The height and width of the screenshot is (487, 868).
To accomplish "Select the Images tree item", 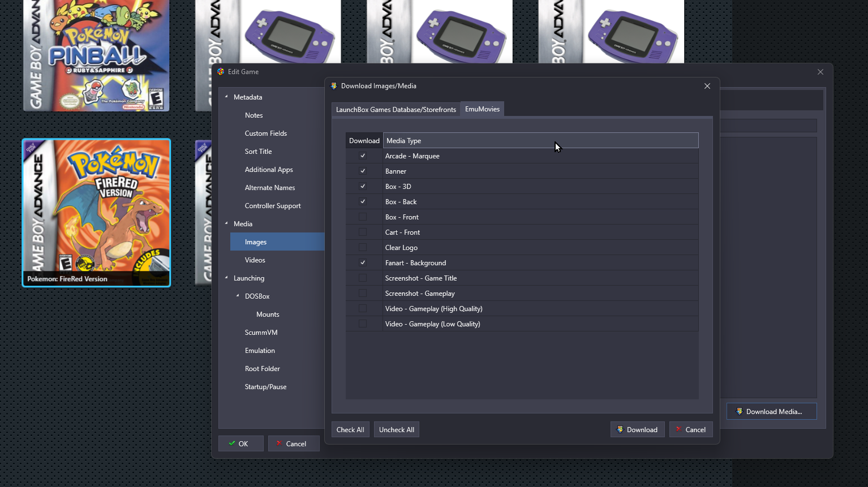I will pos(277,242).
